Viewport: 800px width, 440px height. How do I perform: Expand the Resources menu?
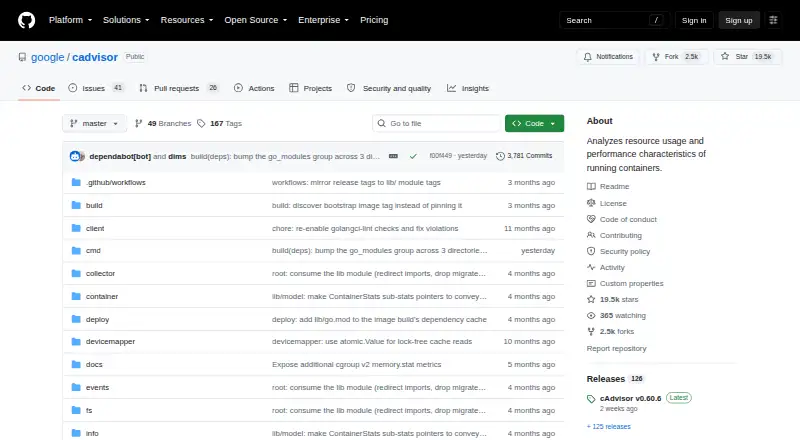187,20
